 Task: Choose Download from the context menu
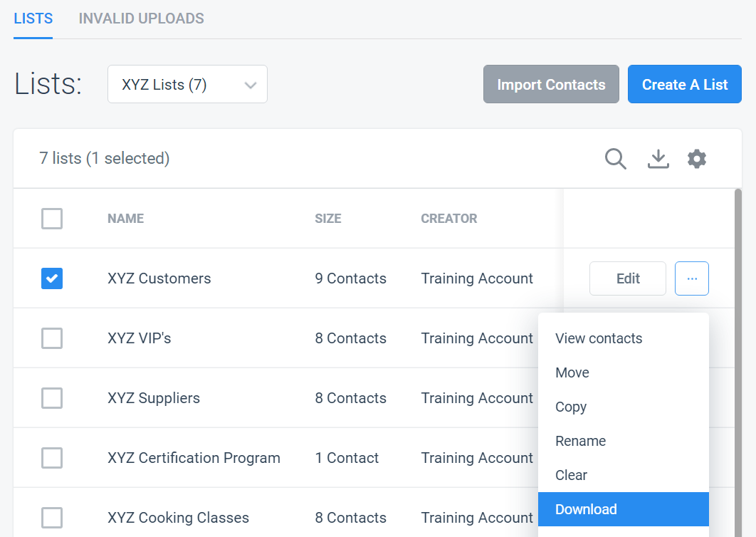click(x=624, y=509)
